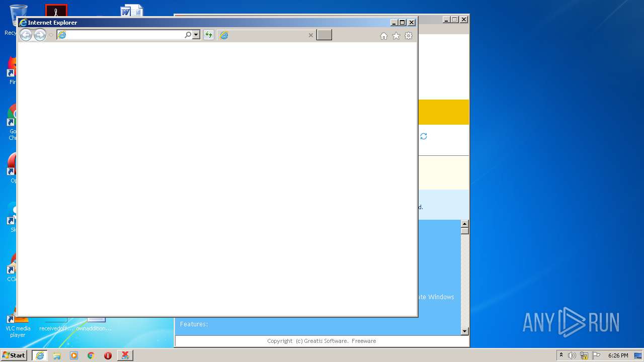This screenshot has height=362, width=644.
Task: Click the Show Desktop button
Action: 638,355
